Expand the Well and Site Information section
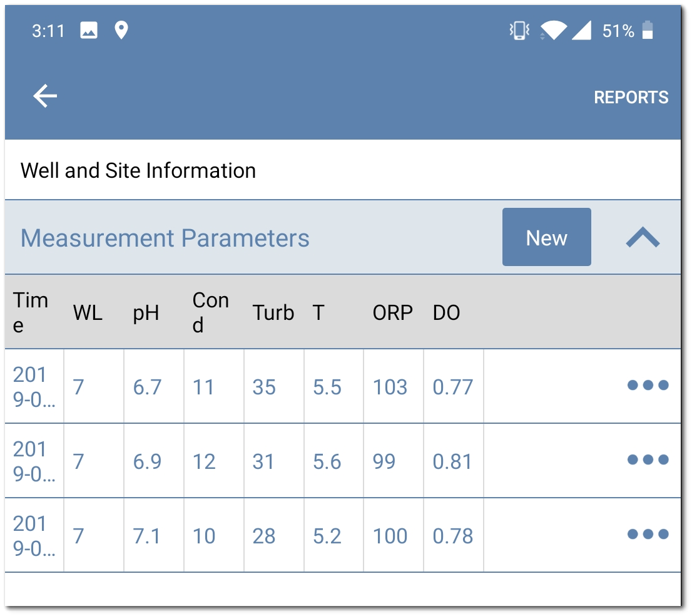 [138, 170]
